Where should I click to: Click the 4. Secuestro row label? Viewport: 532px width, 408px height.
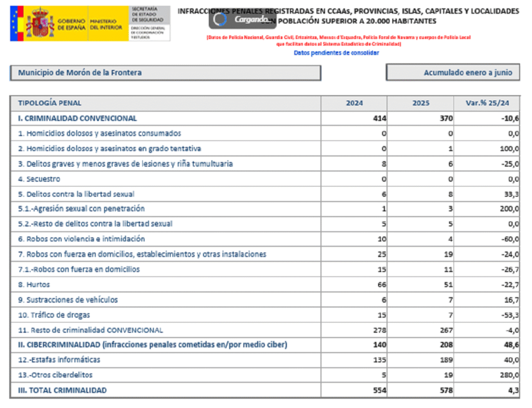[39, 179]
